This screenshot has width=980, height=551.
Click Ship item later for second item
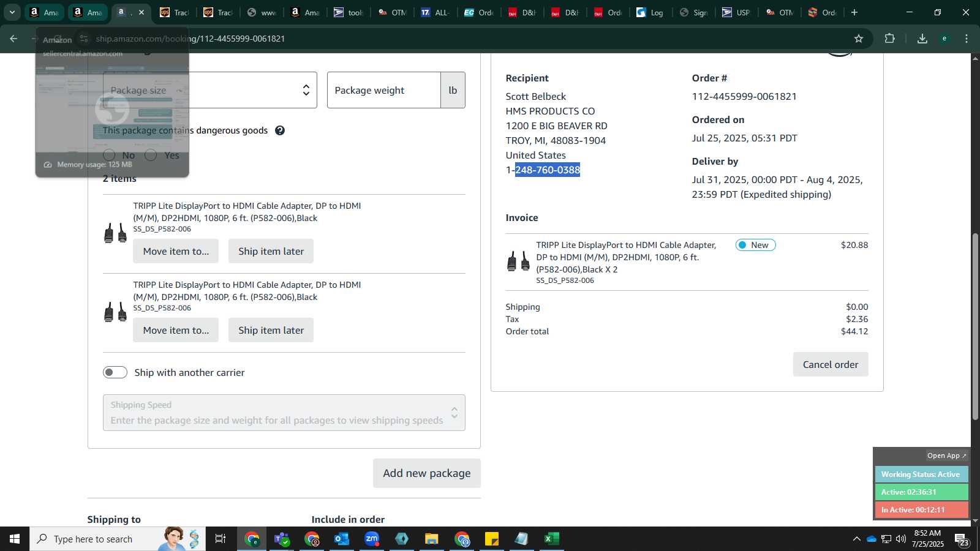click(x=271, y=330)
